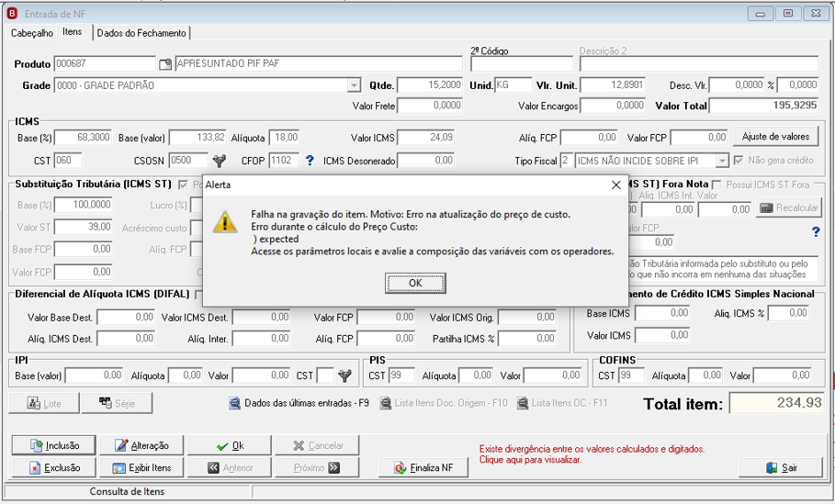The height and width of the screenshot is (504, 835).
Task: Expand the Grade dropdown
Action: [355, 85]
